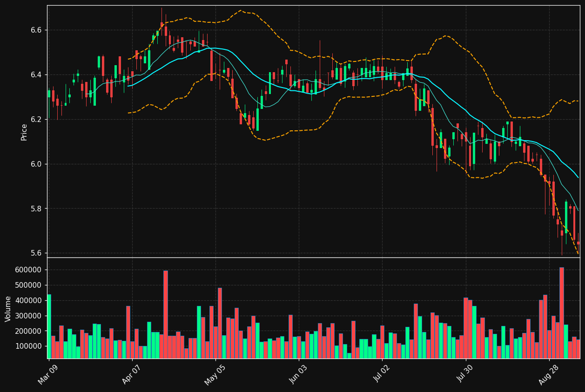Click the 5.8 price tick label
This screenshot has width=585, height=392.
pyautogui.click(x=36, y=209)
